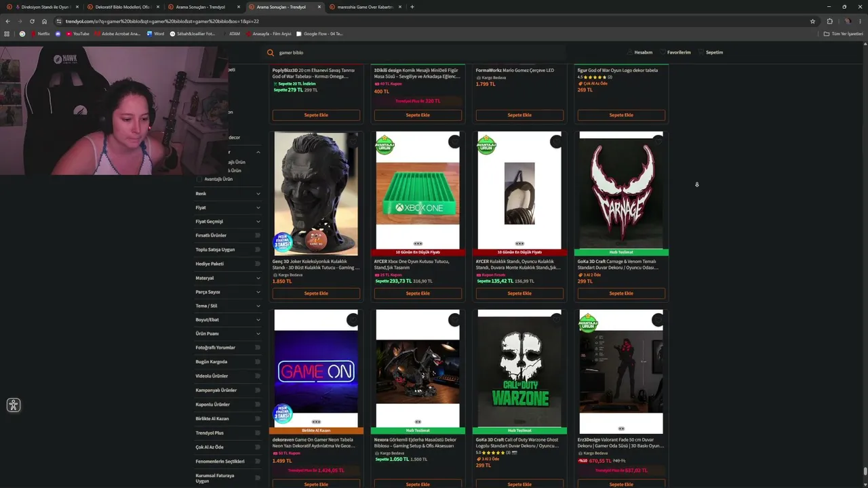The image size is (868, 488).
Task: Open a new browser tab
Action: [412, 7]
